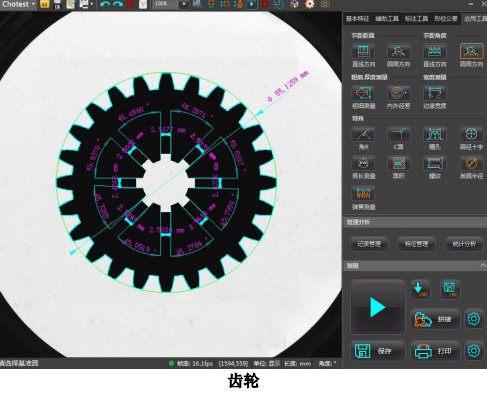Click the undo arrow in the toolbar

coord(105,4)
